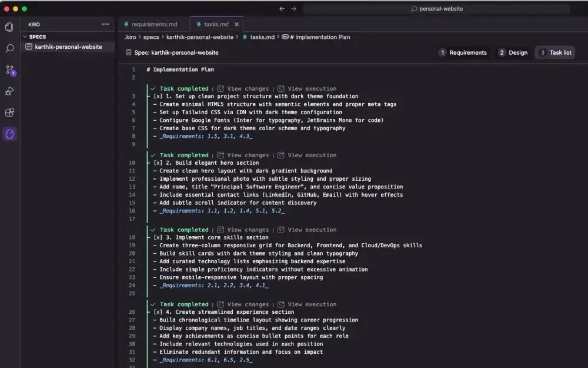Open the Design spec step
This screenshot has height=368, width=588.
[513, 52]
